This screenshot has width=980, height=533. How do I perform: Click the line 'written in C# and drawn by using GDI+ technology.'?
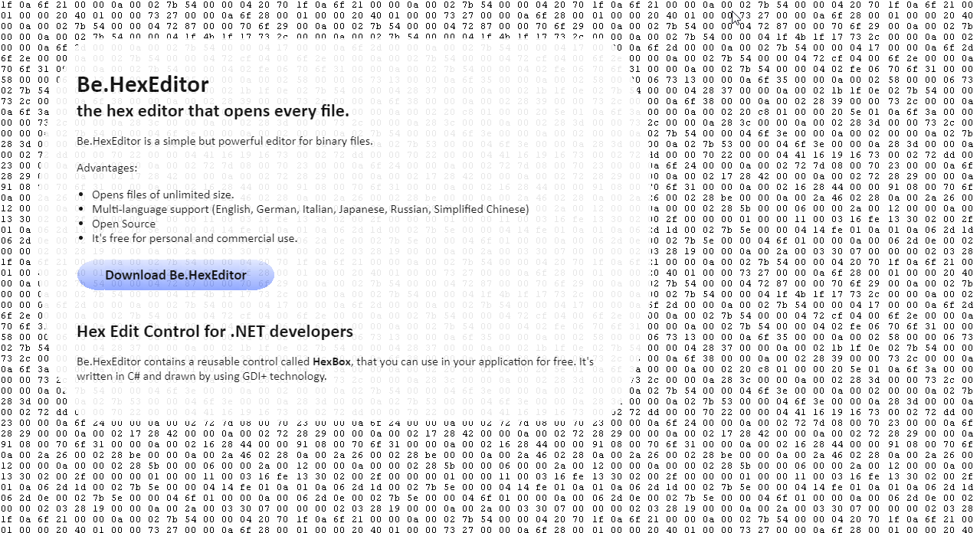pyautogui.click(x=202, y=376)
